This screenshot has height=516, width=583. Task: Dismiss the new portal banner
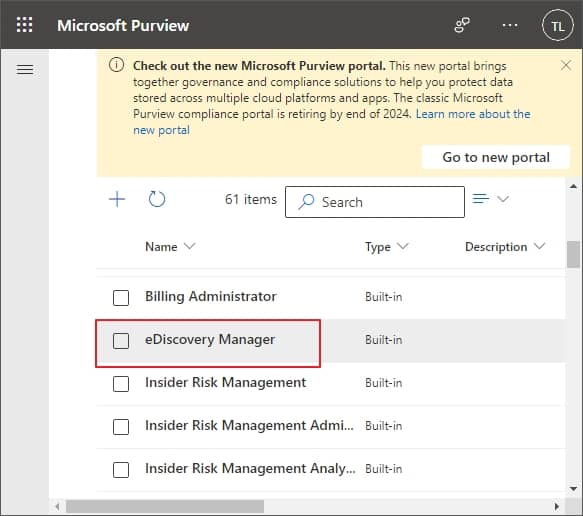[566, 65]
